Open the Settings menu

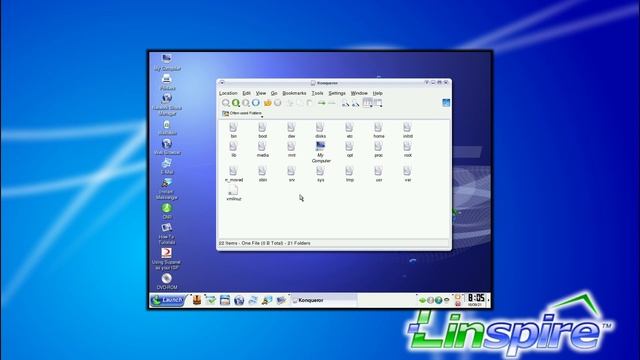pyautogui.click(x=337, y=93)
